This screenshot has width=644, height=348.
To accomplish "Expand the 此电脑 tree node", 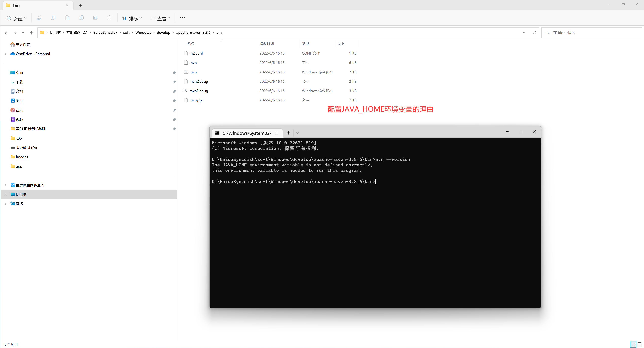I will tap(6, 194).
